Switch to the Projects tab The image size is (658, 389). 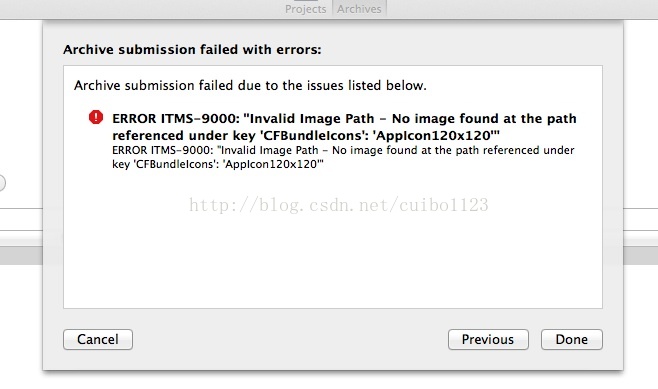pos(306,9)
